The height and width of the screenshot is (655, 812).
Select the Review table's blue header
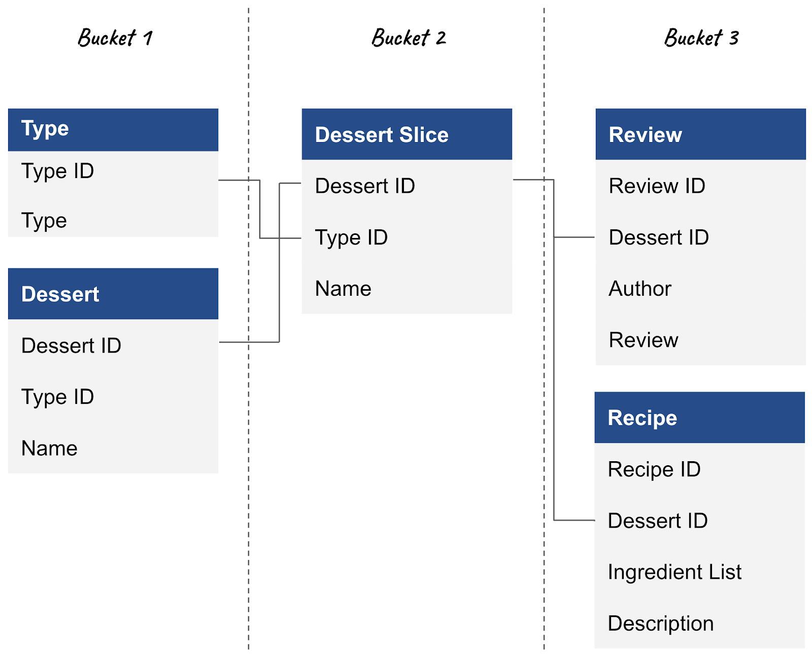[x=700, y=134]
